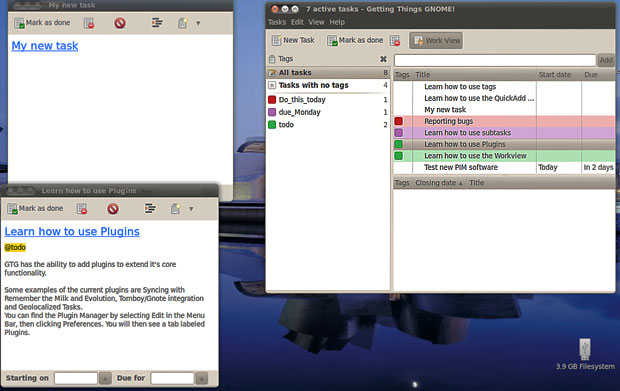Click purple tag icon on subtasks row
The image size is (620, 391).
click(x=399, y=133)
